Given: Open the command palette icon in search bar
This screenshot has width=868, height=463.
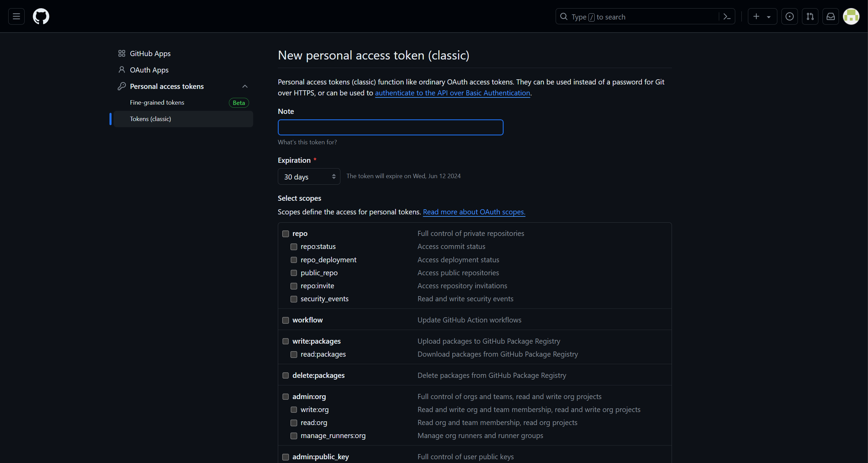Looking at the screenshot, I should click(727, 16).
